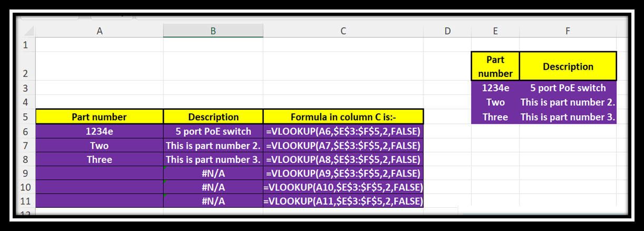Select row 8 header
This screenshot has height=231, width=644.
point(25,159)
